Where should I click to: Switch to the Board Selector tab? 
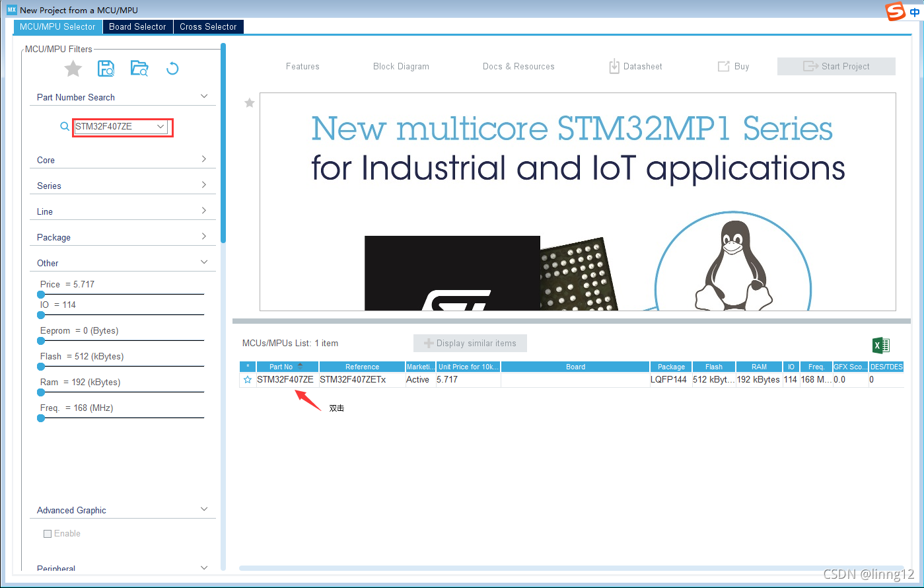(x=137, y=26)
